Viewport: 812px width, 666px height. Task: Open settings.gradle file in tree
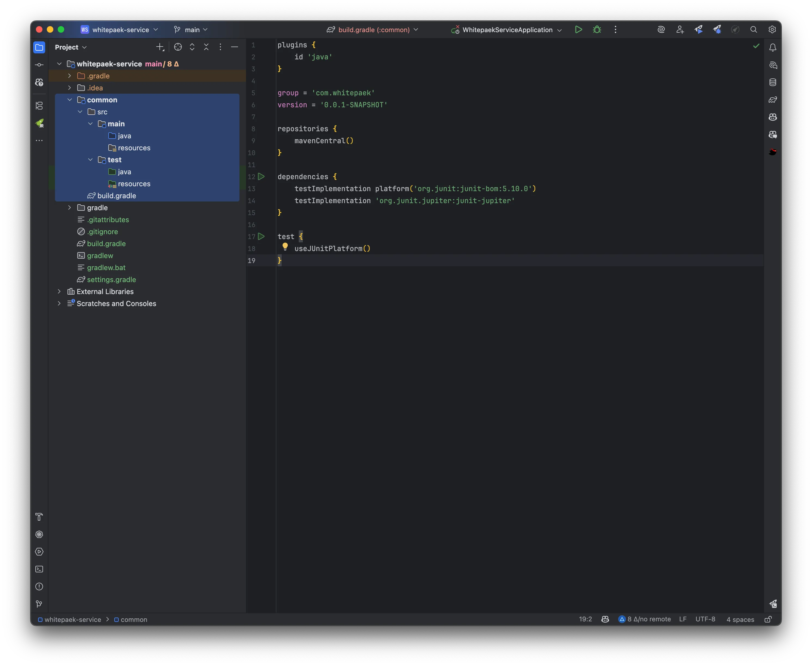point(111,280)
